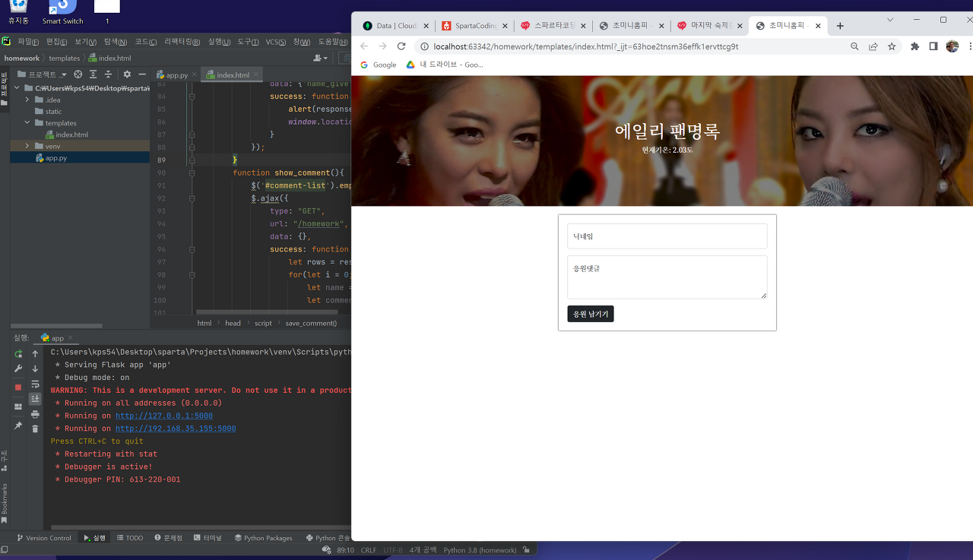
Task: Open Project panel settings gear
Action: tap(127, 74)
